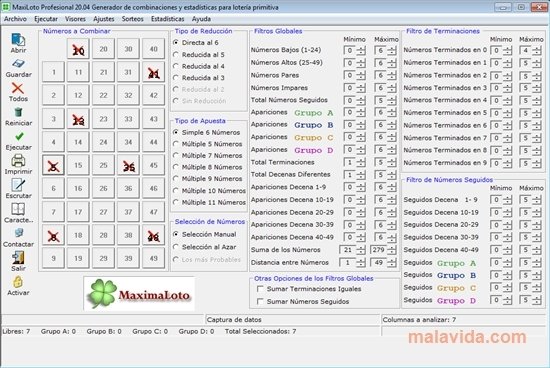Screen dimensions: 550x368
Task: Adjust Distancia entre Números minimum stepper
Action: [361, 263]
